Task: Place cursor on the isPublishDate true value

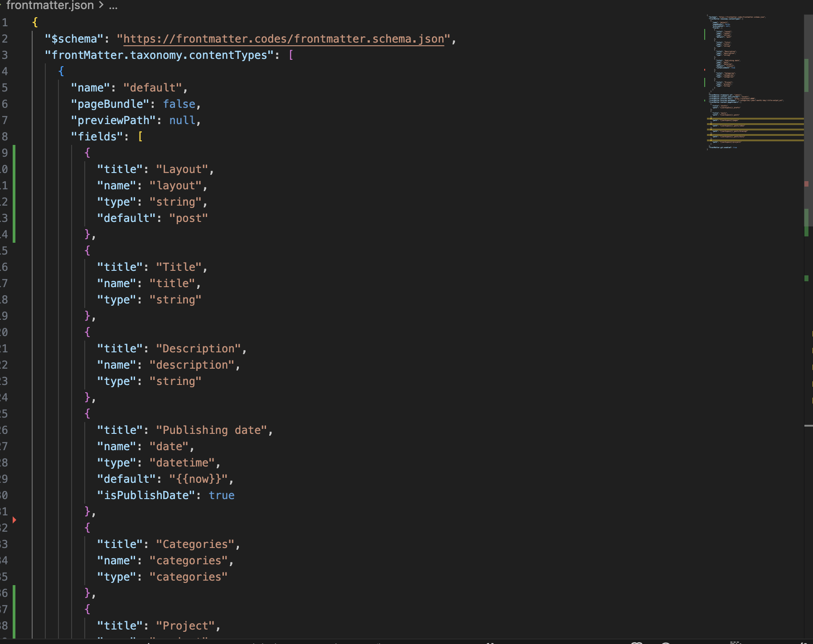Action: pos(222,495)
